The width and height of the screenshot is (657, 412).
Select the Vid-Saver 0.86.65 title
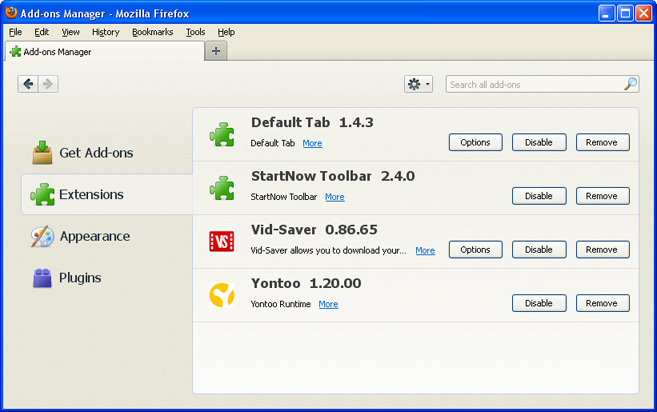(314, 230)
